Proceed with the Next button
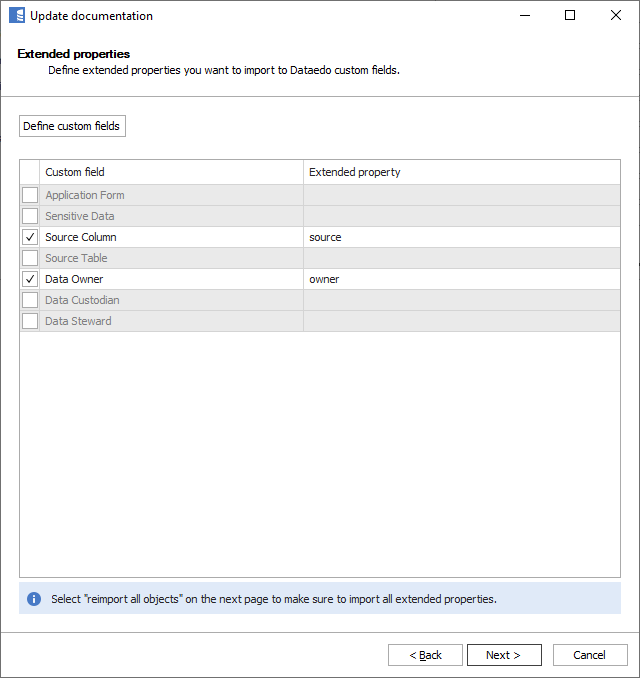Screen dimensions: 640x678 coord(504,655)
